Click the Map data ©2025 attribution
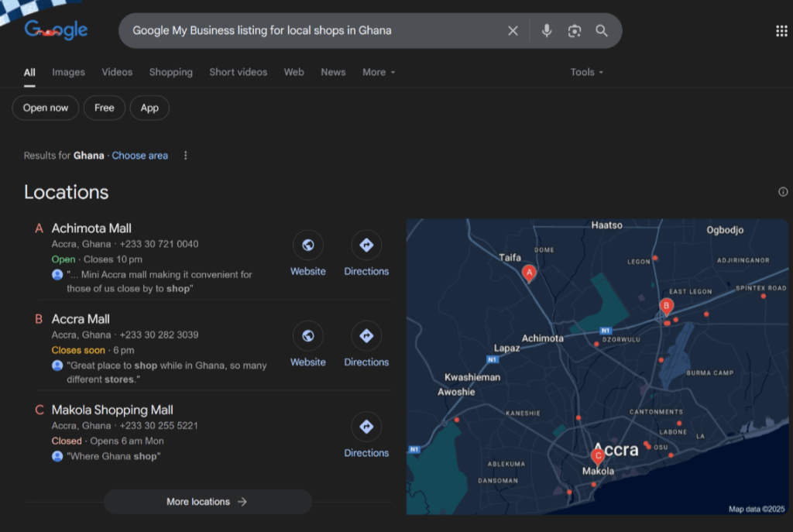 757,510
